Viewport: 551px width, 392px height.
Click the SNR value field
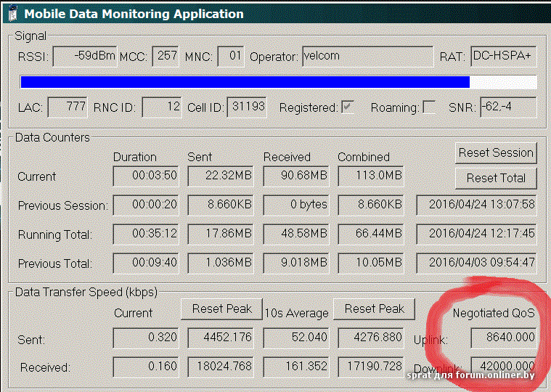(507, 107)
